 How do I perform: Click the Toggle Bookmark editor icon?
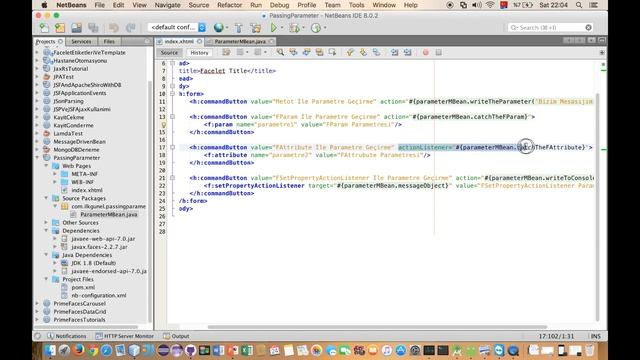376,52
